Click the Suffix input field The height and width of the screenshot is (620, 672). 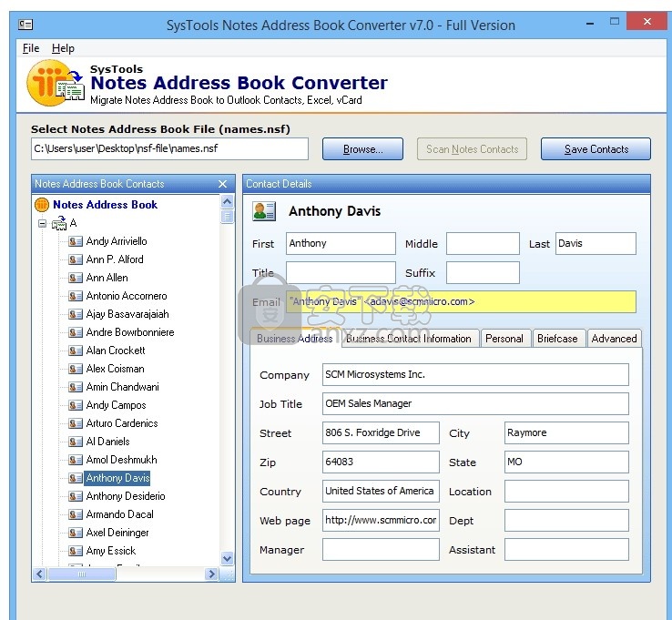(x=483, y=272)
